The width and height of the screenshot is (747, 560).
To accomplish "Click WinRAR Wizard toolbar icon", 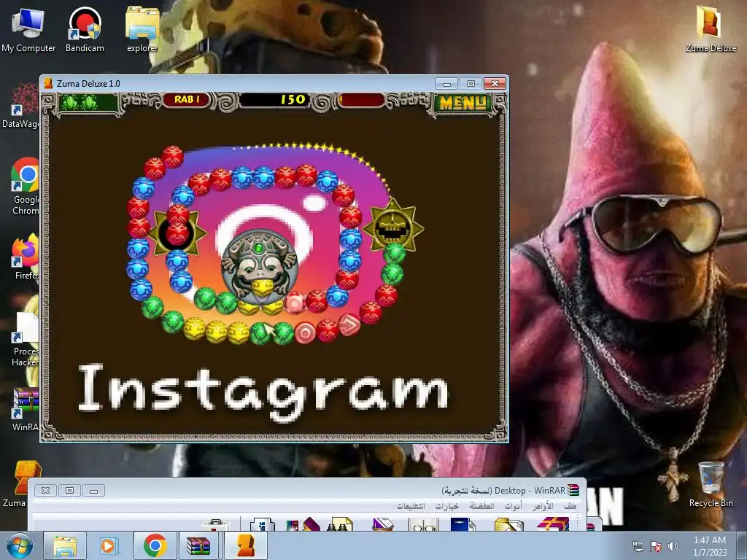I will point(303,524).
